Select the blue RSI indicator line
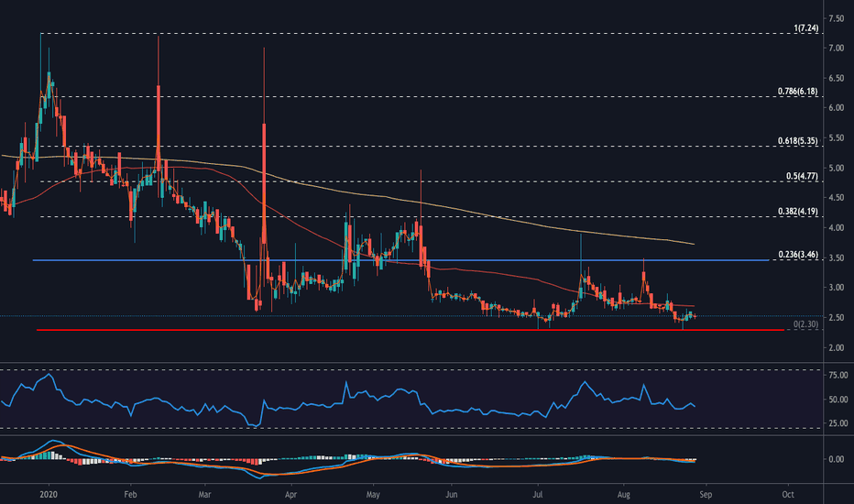This screenshot has width=854, height=504. point(348,402)
